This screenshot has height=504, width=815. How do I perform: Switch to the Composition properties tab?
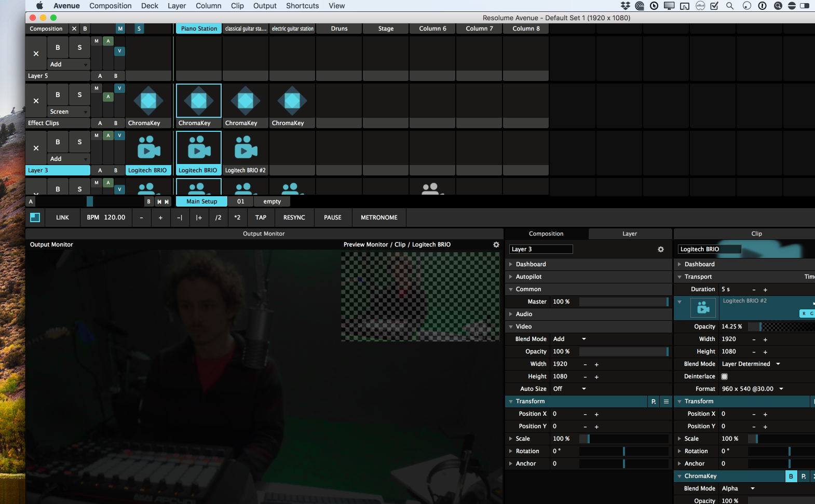pos(546,234)
